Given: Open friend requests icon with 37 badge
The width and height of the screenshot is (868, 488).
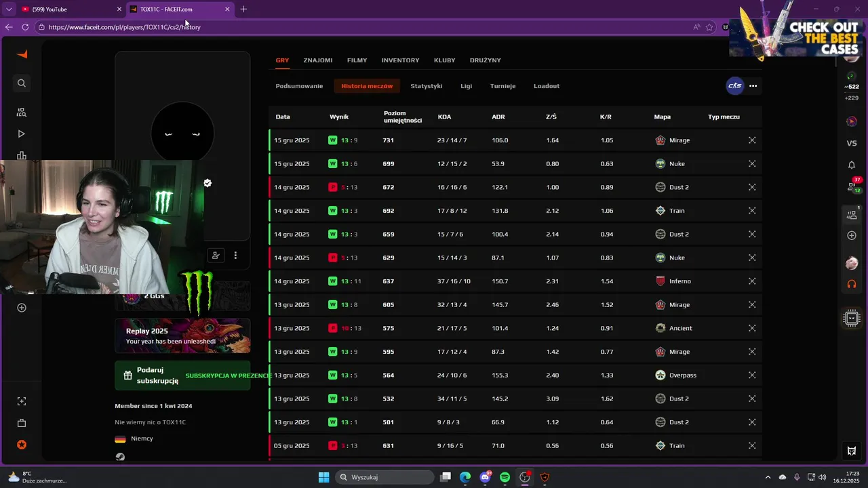Looking at the screenshot, I should point(853,185).
